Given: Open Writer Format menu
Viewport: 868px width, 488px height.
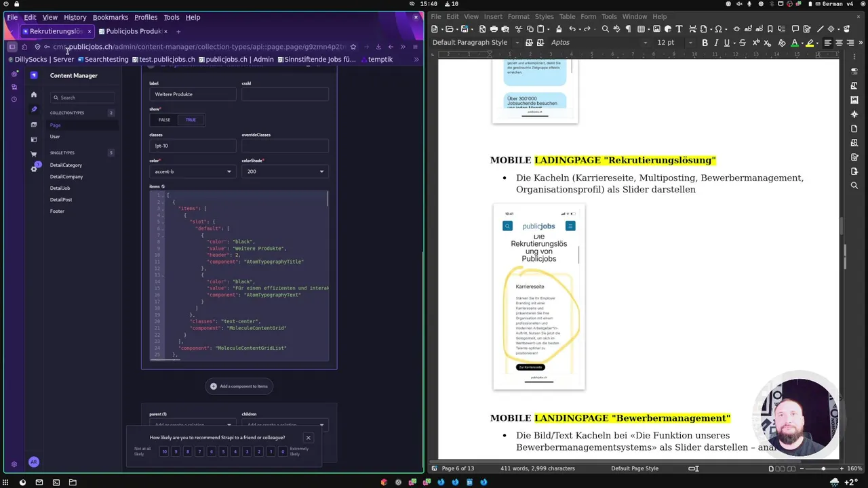Looking at the screenshot, I should click(519, 17).
